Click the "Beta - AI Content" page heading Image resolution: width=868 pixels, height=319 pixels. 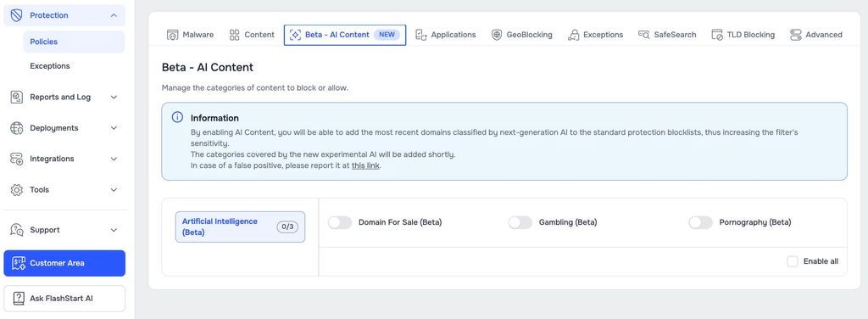tap(207, 68)
